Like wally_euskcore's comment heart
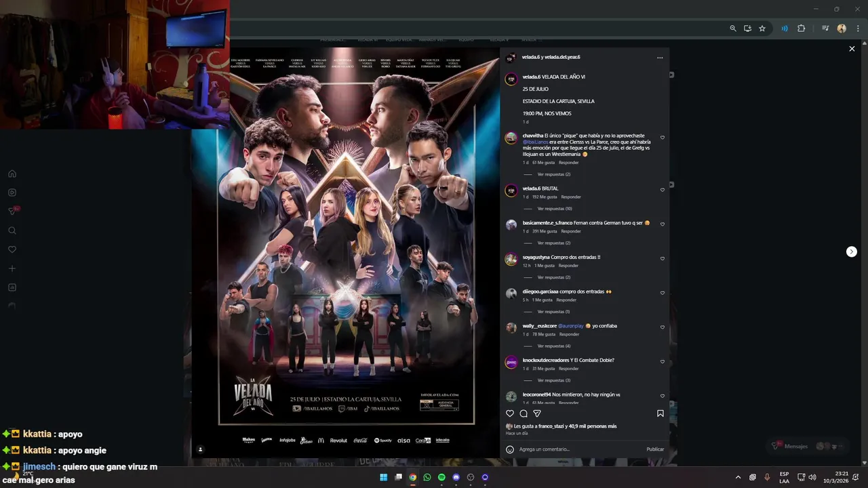Image resolution: width=868 pixels, height=488 pixels. pyautogui.click(x=663, y=327)
